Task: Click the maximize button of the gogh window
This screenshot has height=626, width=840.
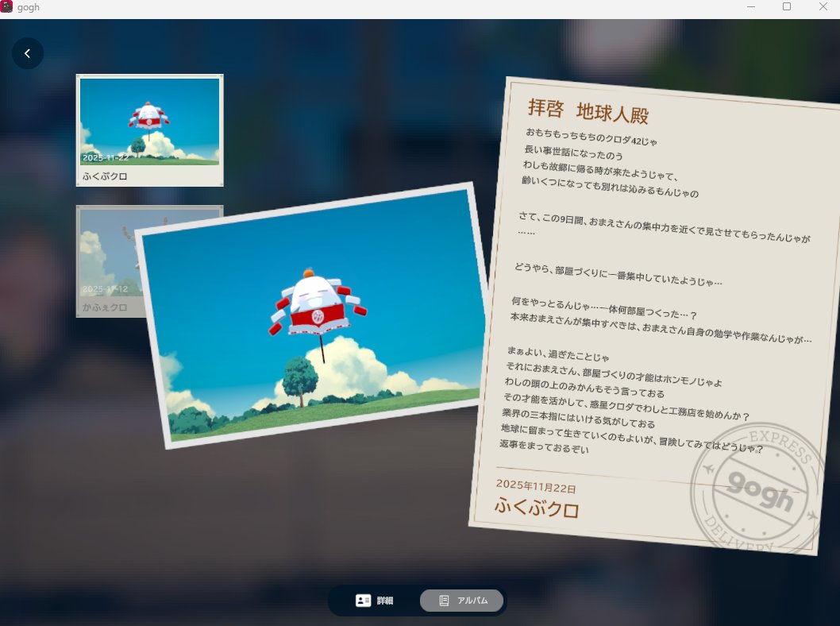Action: click(787, 7)
